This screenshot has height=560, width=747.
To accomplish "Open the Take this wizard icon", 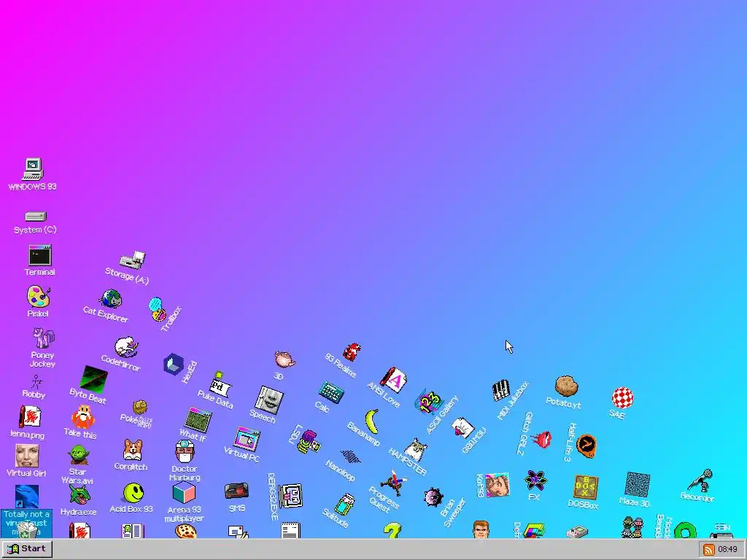I will pyautogui.click(x=83, y=416).
